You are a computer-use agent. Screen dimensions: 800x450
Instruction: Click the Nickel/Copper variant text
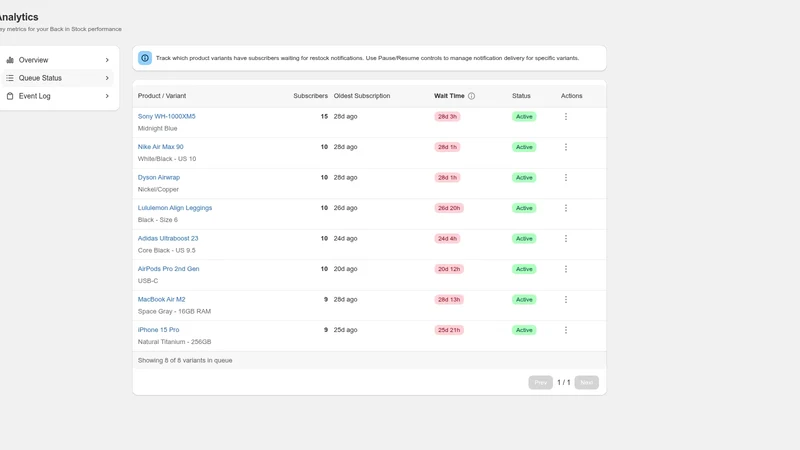click(x=158, y=189)
